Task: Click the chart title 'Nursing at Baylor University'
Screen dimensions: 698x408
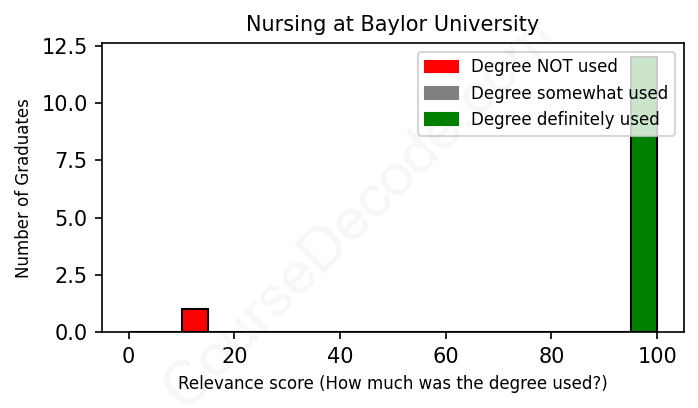Action: coord(392,24)
